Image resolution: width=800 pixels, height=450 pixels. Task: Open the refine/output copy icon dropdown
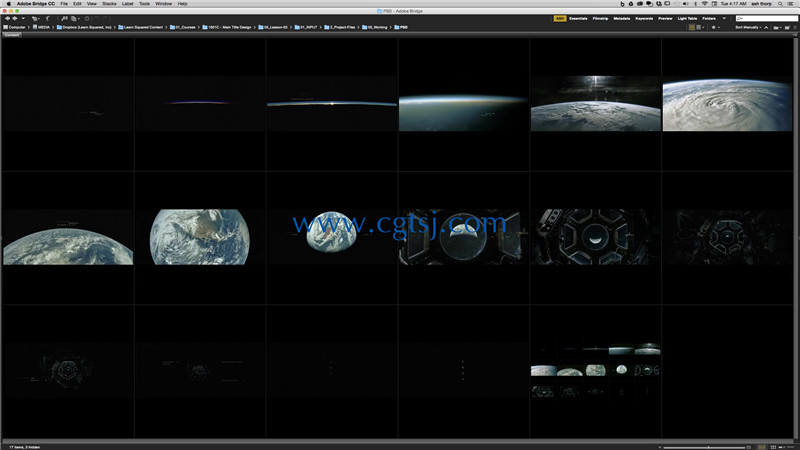[x=75, y=19]
